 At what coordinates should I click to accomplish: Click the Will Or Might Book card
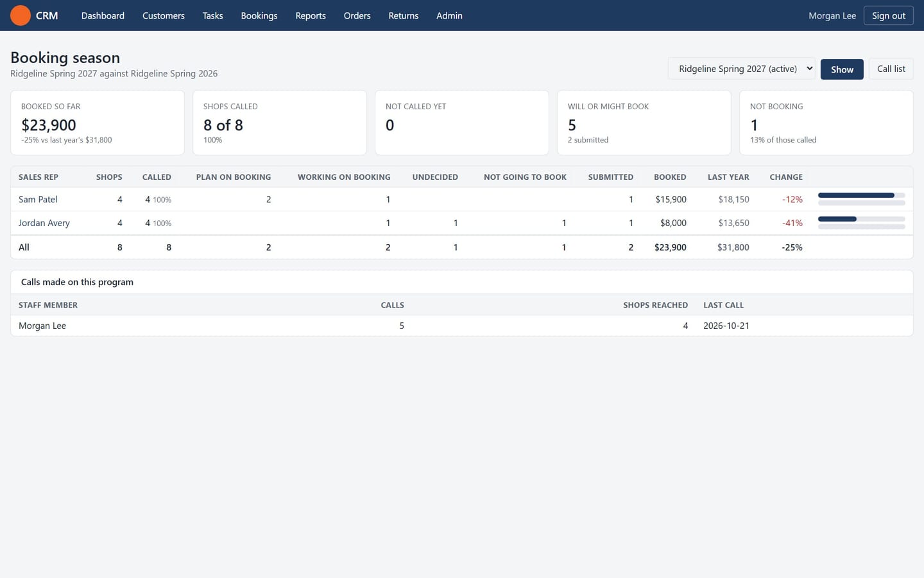pos(644,123)
